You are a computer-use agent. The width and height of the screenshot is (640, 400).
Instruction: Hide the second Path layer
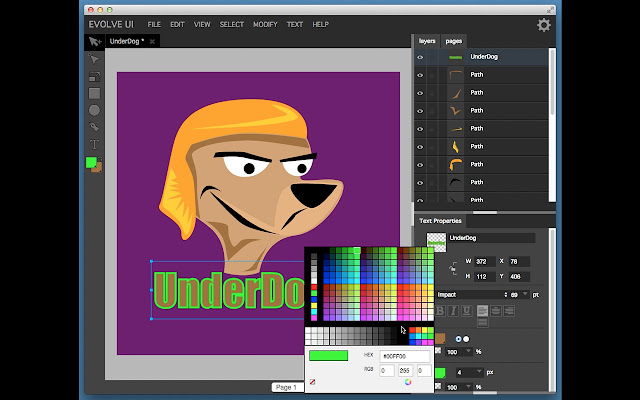[x=420, y=93]
